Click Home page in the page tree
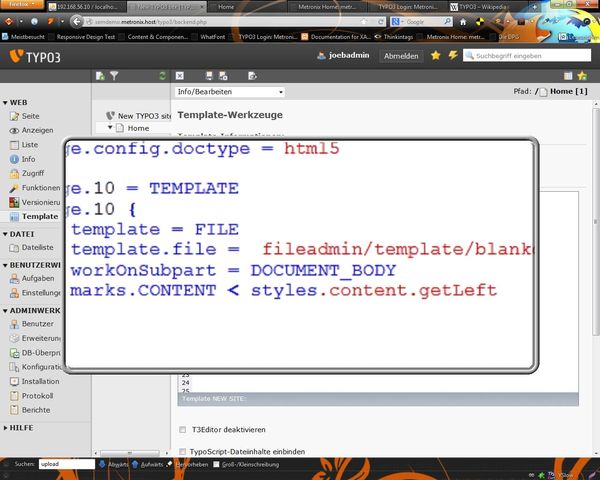This screenshot has height=480, width=600. click(x=138, y=128)
